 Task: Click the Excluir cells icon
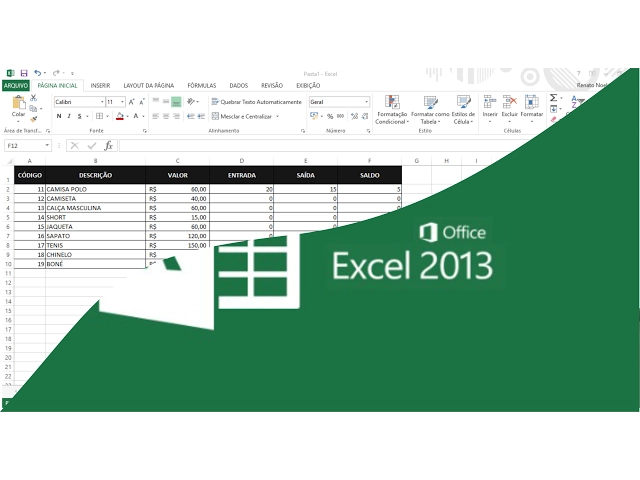509,102
